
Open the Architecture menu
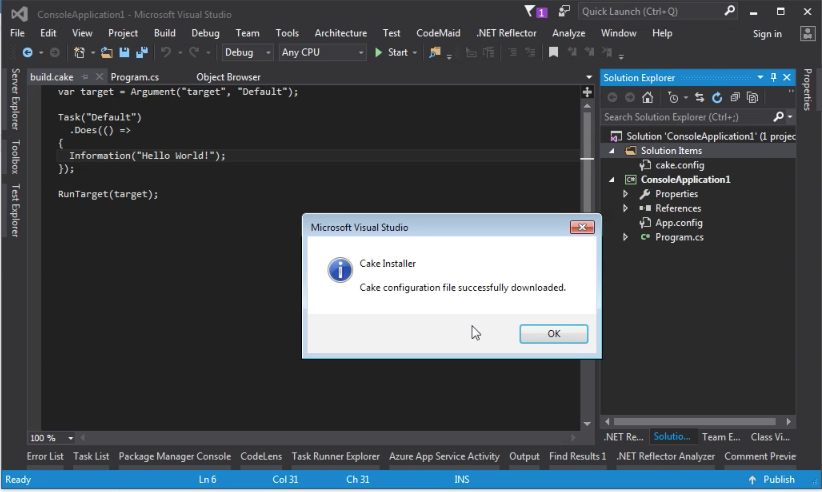(x=341, y=33)
